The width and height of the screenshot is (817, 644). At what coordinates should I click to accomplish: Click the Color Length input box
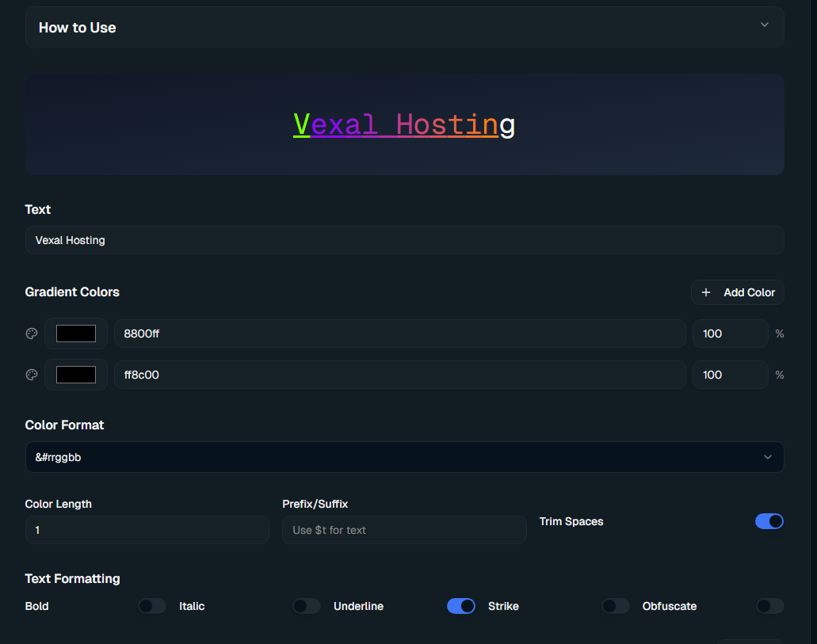coord(147,530)
